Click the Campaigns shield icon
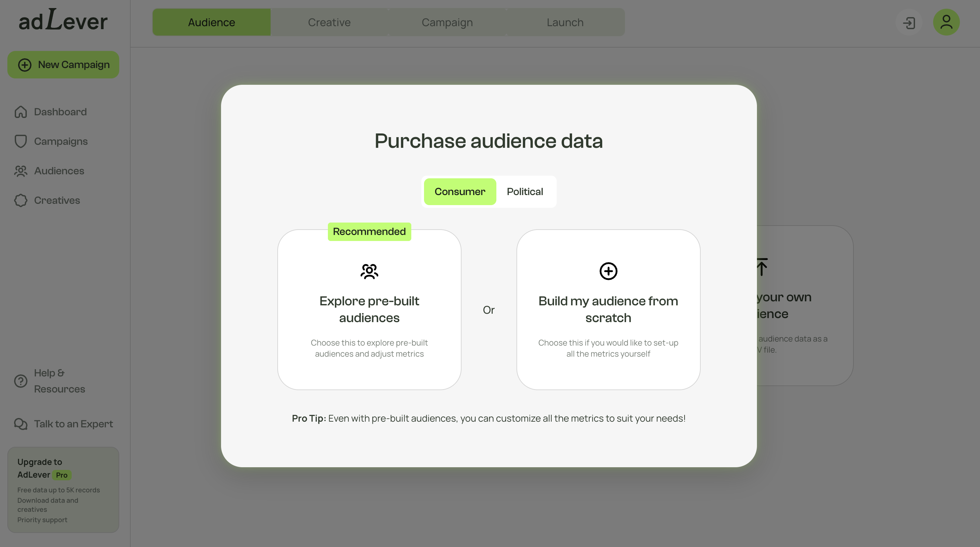This screenshot has width=980, height=547. tap(20, 141)
